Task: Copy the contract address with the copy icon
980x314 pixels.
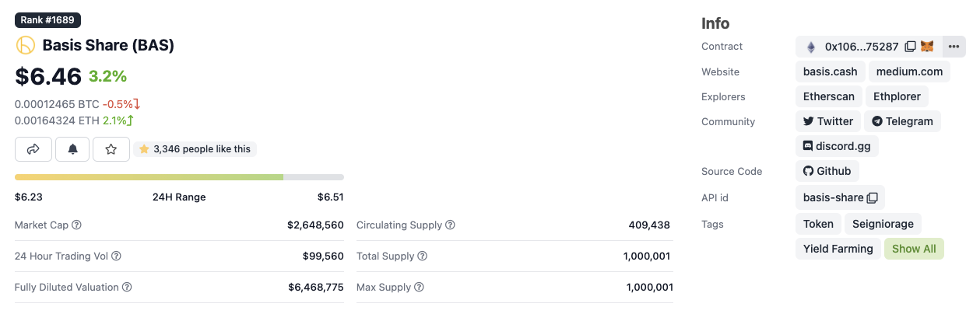Action: tap(911, 47)
